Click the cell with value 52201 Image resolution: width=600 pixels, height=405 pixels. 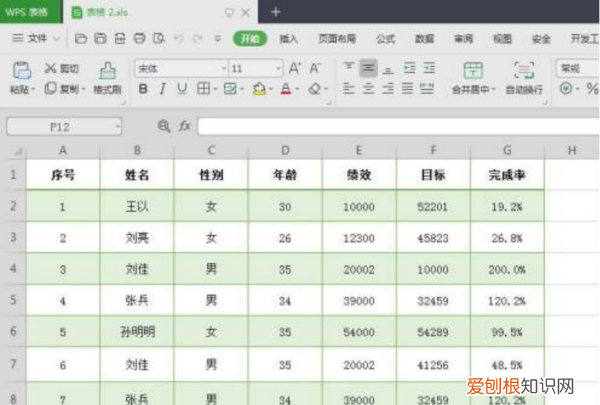(x=433, y=207)
